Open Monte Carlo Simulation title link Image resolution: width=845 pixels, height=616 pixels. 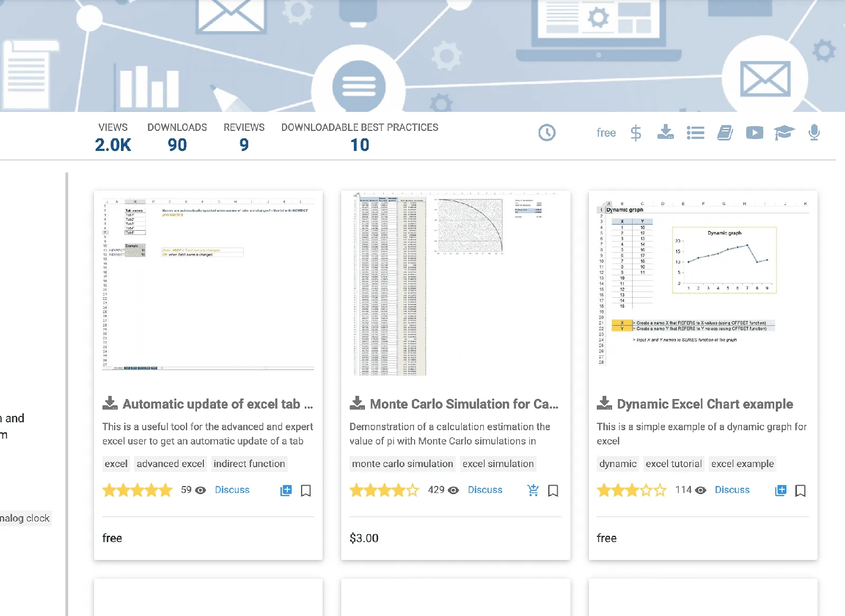pos(464,404)
